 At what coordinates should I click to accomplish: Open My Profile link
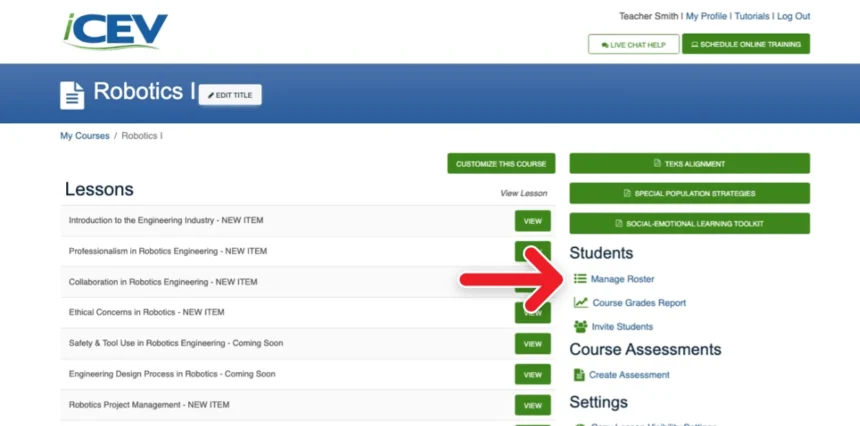pyautogui.click(x=706, y=17)
